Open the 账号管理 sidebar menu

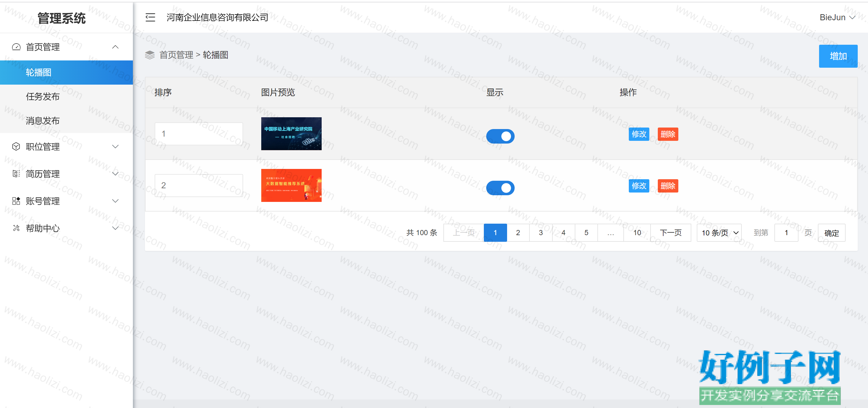tap(66, 201)
